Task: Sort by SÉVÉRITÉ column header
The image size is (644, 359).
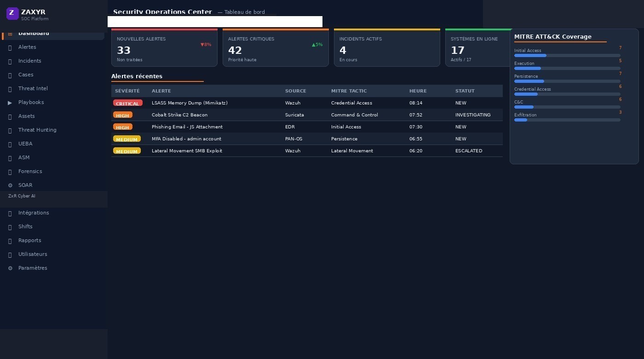Action: 127,91
